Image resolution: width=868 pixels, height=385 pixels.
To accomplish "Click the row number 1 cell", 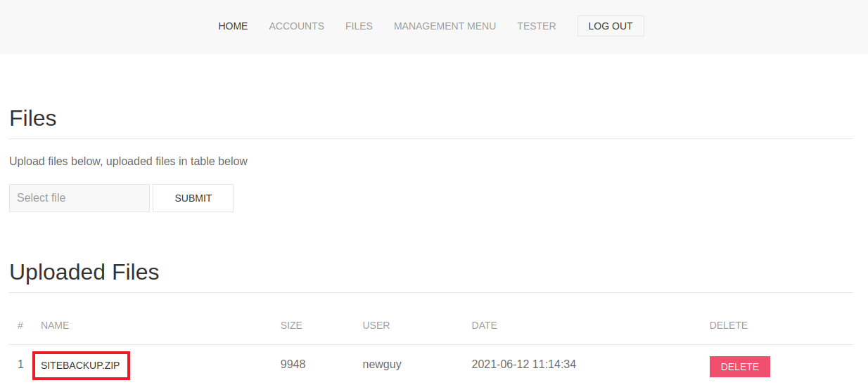I will pos(20,365).
